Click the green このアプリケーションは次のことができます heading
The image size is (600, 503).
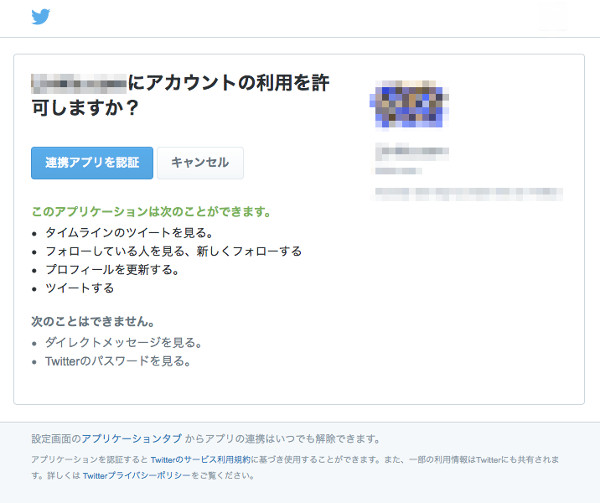pyautogui.click(x=151, y=213)
